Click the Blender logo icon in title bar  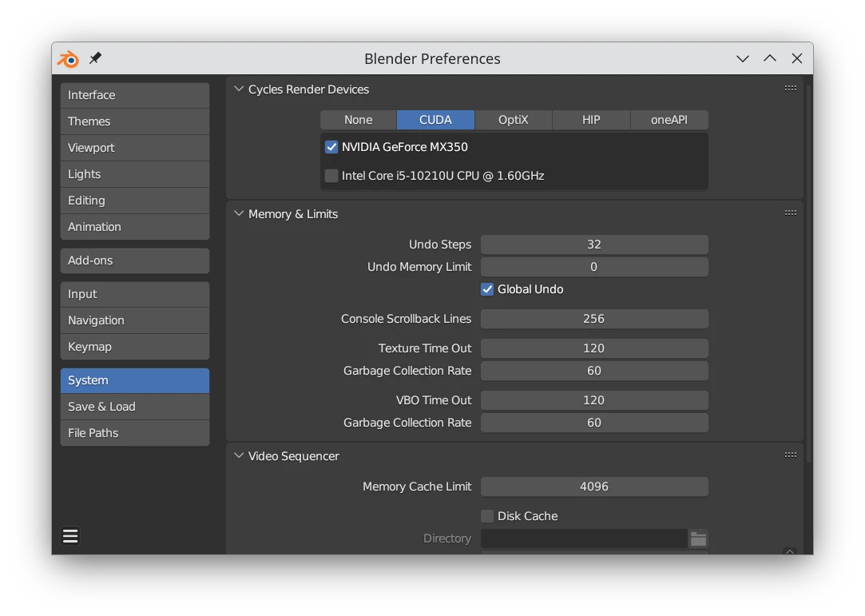point(68,59)
